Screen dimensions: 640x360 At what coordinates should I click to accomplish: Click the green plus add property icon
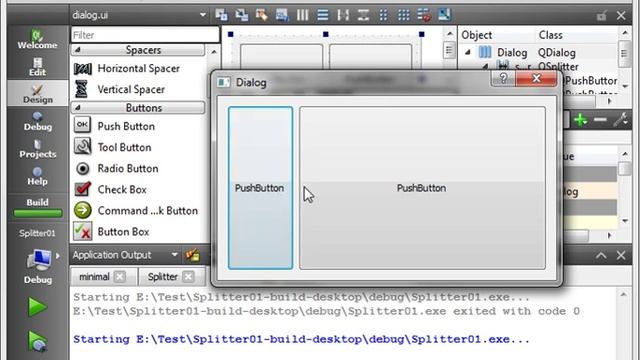(x=580, y=120)
